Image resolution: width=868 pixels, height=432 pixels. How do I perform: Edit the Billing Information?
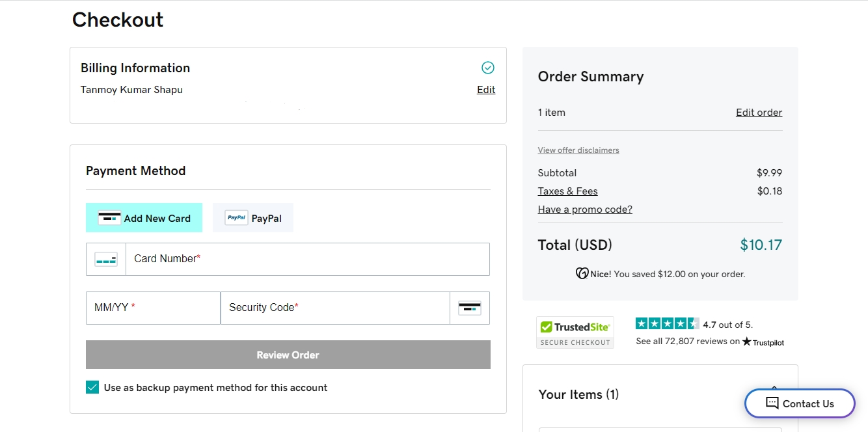pyautogui.click(x=486, y=90)
